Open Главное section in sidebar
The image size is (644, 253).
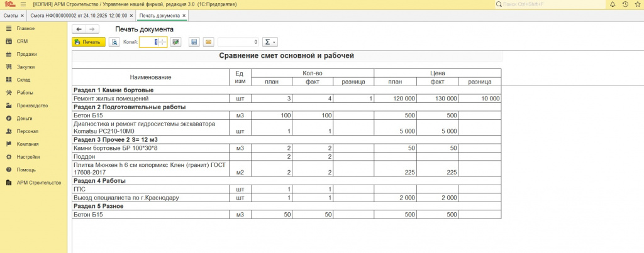(25, 29)
